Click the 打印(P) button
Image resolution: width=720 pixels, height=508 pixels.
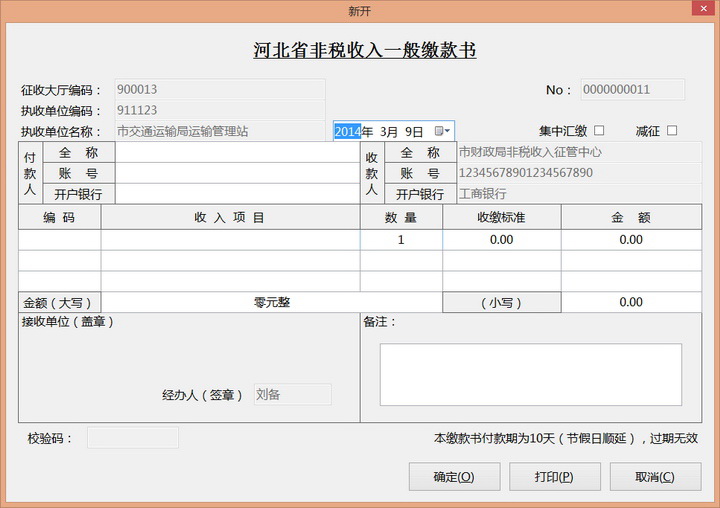click(x=555, y=477)
